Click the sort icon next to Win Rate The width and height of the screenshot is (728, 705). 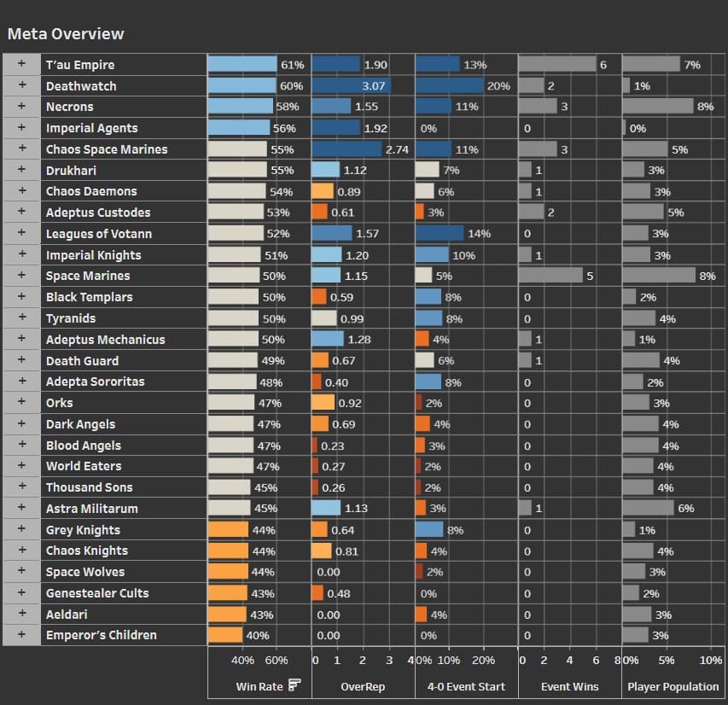(x=294, y=685)
